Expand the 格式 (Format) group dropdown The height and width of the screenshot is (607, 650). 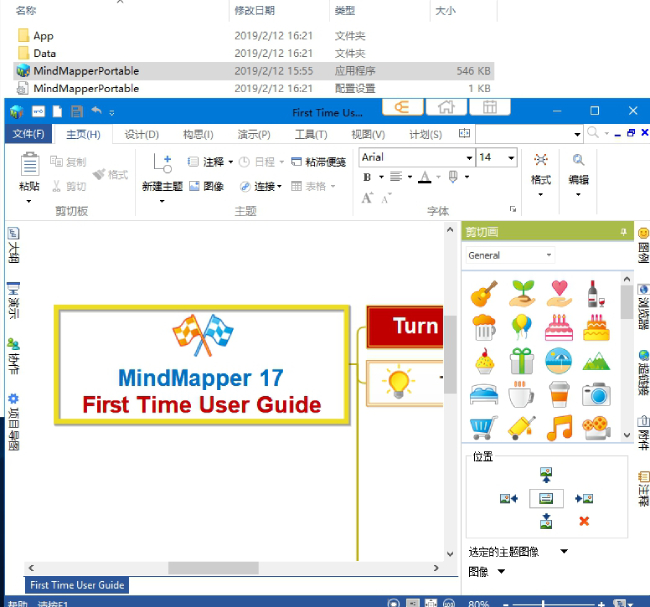pyautogui.click(x=541, y=195)
